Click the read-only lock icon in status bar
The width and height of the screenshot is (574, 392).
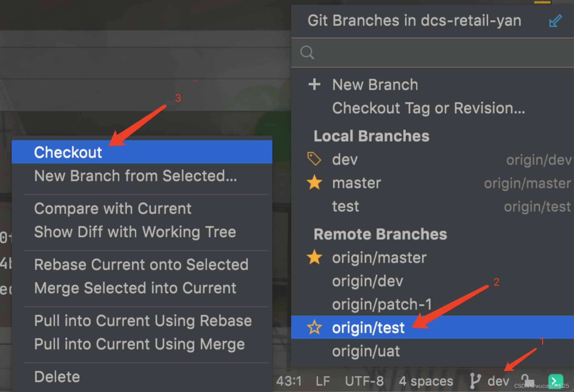pos(528,381)
